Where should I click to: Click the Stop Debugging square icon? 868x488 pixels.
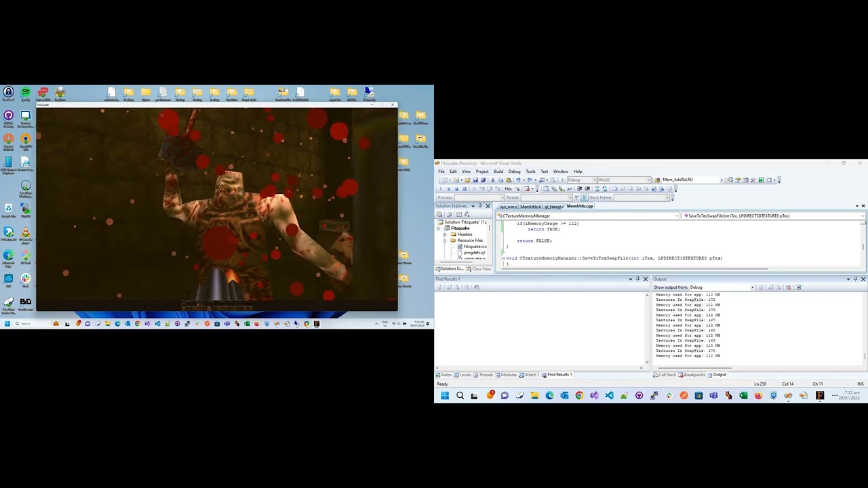456,188
